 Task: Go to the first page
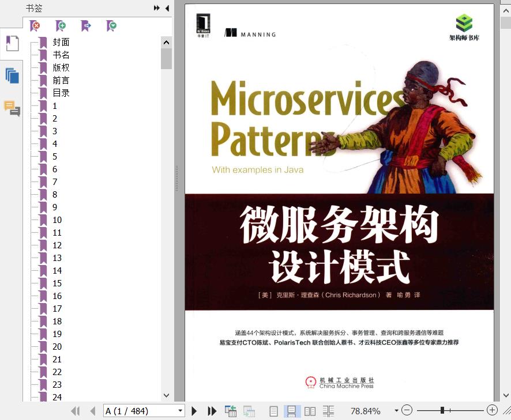pos(76,411)
